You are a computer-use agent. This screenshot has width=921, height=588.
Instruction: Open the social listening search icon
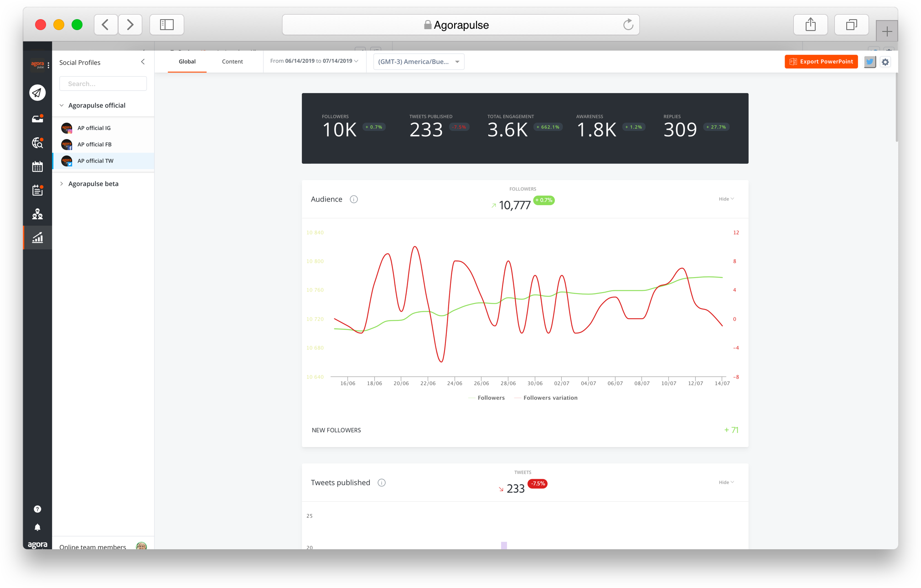click(37, 143)
